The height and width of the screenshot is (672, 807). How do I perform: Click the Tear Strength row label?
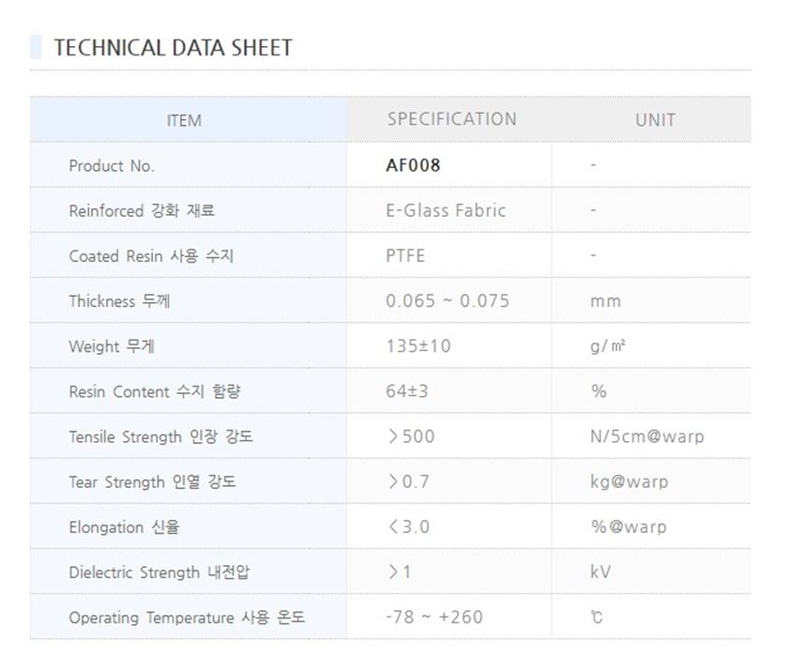[x=152, y=482]
